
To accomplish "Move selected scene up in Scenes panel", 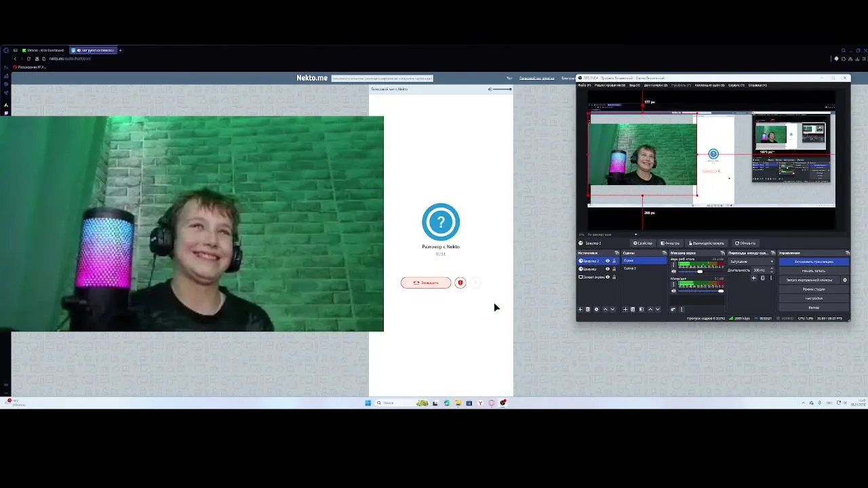I will [x=650, y=309].
